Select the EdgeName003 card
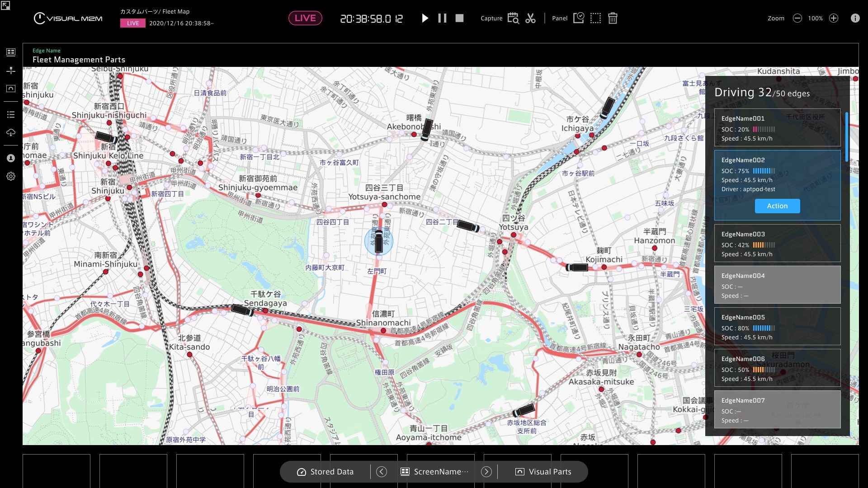 point(777,243)
